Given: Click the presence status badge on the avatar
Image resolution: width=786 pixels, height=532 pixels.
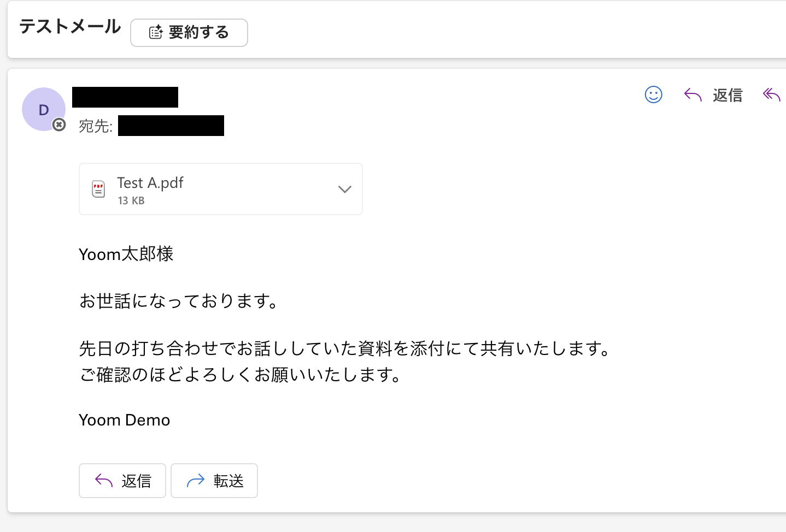Looking at the screenshot, I should point(59,125).
